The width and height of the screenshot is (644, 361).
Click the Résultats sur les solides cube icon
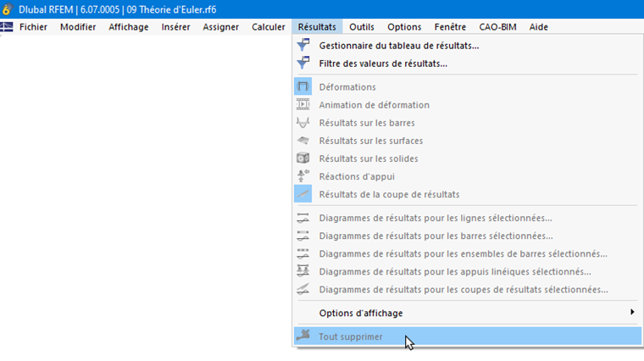(x=303, y=158)
